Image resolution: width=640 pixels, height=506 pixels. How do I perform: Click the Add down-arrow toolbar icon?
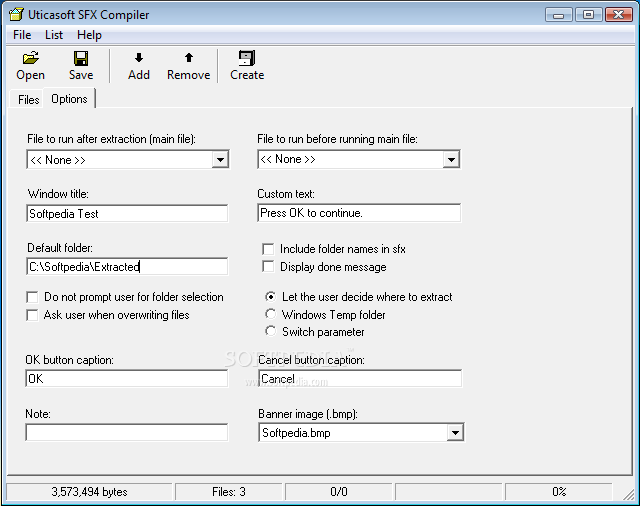(139, 58)
